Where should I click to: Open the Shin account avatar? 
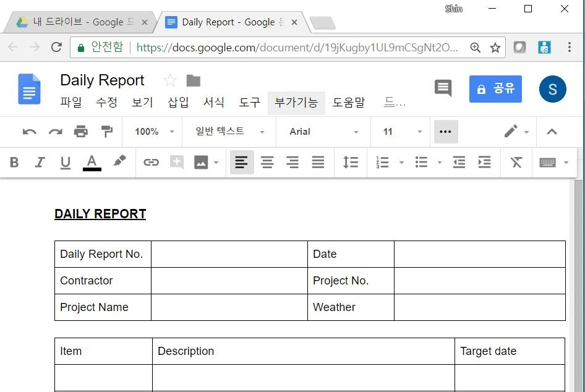pos(553,89)
